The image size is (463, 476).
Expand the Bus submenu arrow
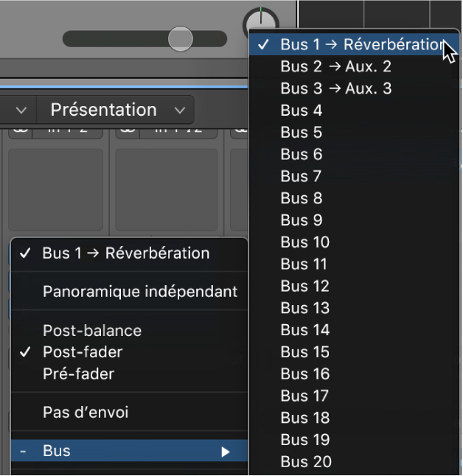pyautogui.click(x=226, y=451)
